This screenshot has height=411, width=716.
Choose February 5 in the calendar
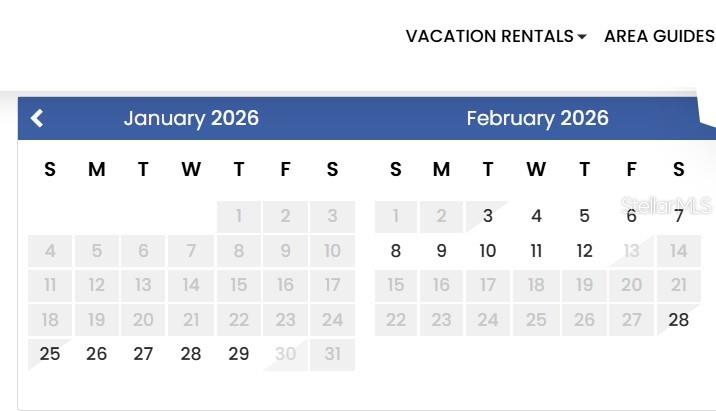(x=584, y=216)
